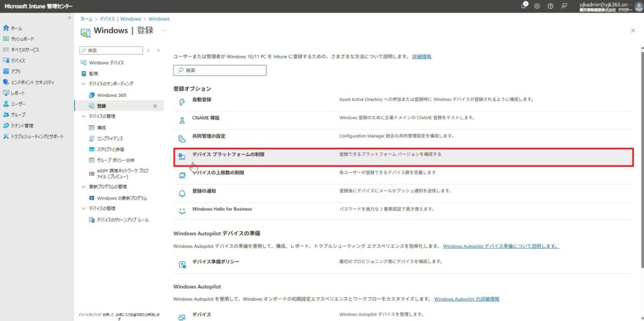
Task: Click ホーム breadcrumb link
Action: [x=86, y=19]
